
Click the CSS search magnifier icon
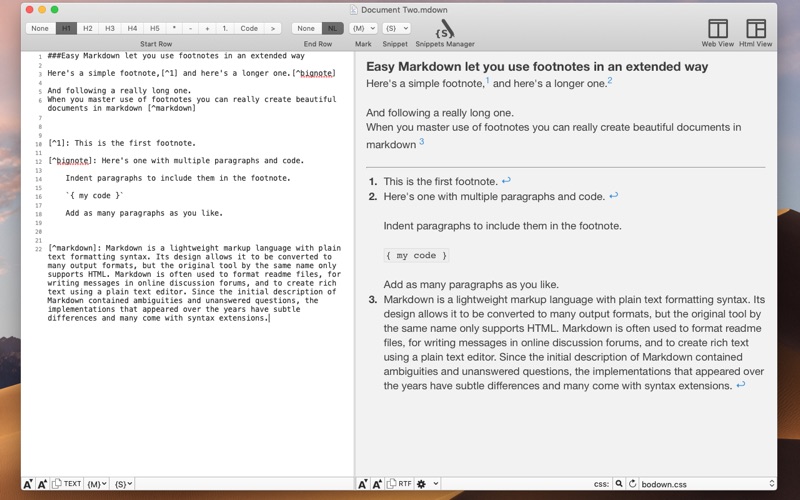(x=619, y=484)
